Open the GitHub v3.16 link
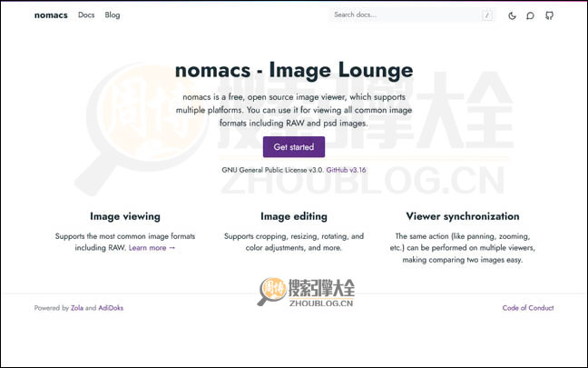 346,170
